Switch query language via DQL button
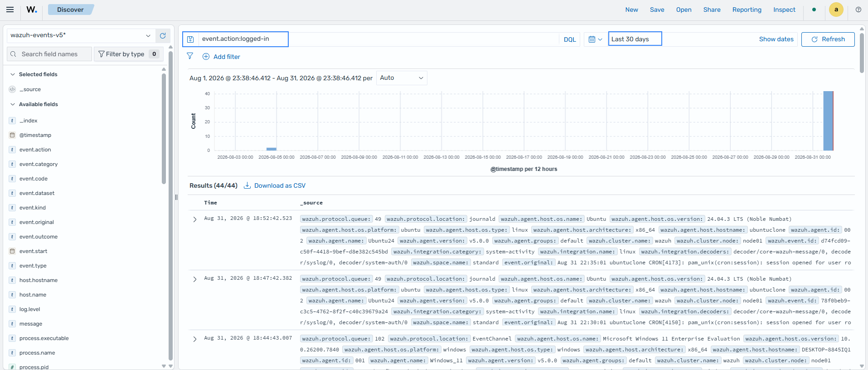 (x=570, y=39)
